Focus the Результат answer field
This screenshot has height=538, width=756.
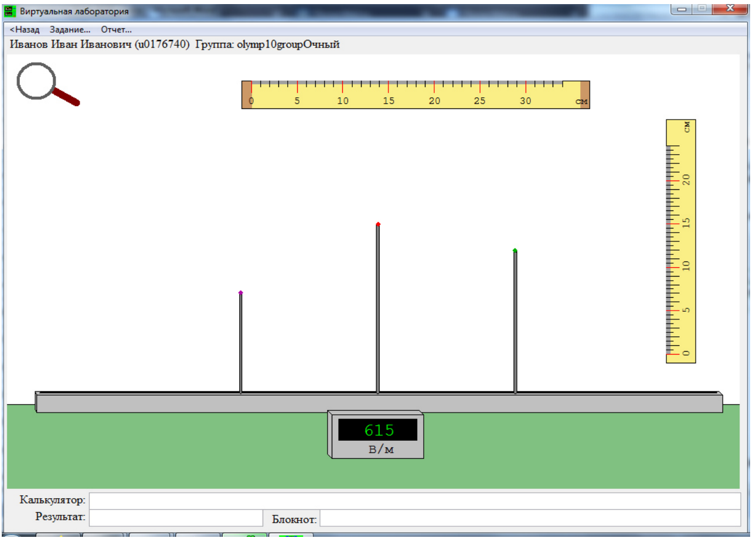tap(176, 518)
